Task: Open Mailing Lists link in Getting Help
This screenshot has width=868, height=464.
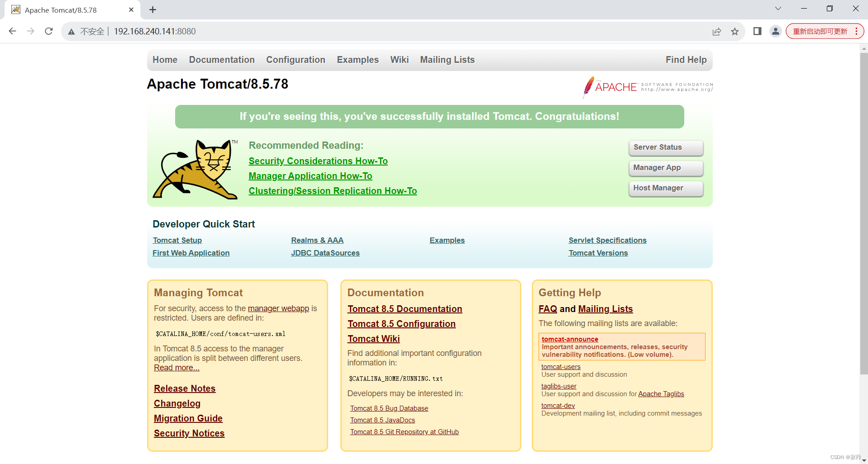Action: [606, 309]
